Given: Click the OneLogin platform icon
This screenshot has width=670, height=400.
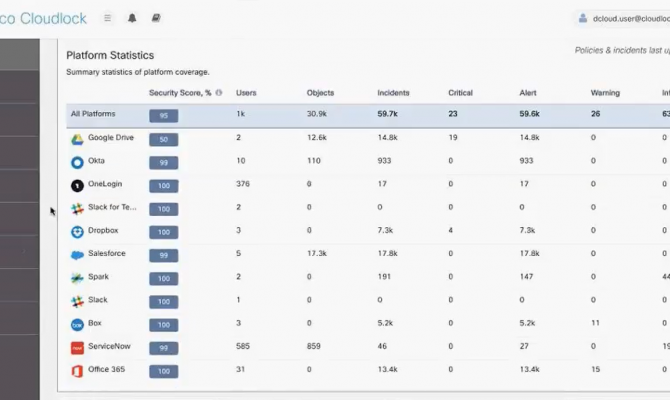Looking at the screenshot, I should (77, 186).
